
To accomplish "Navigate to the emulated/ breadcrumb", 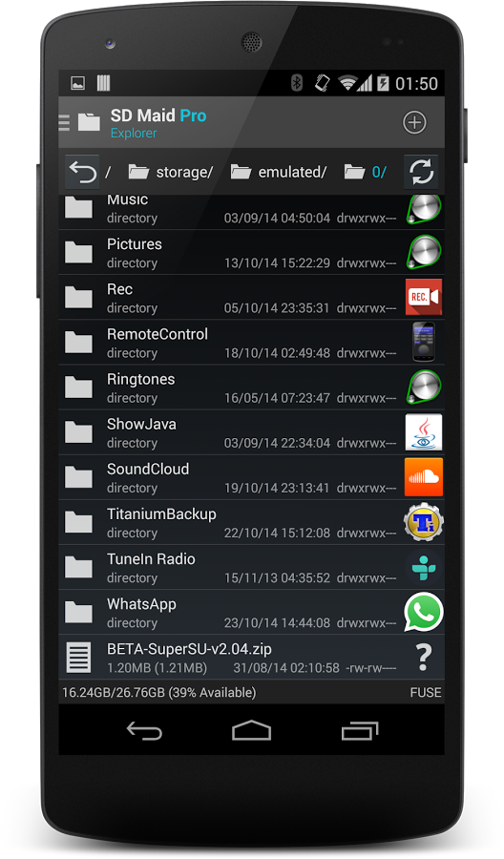I will [x=279, y=172].
